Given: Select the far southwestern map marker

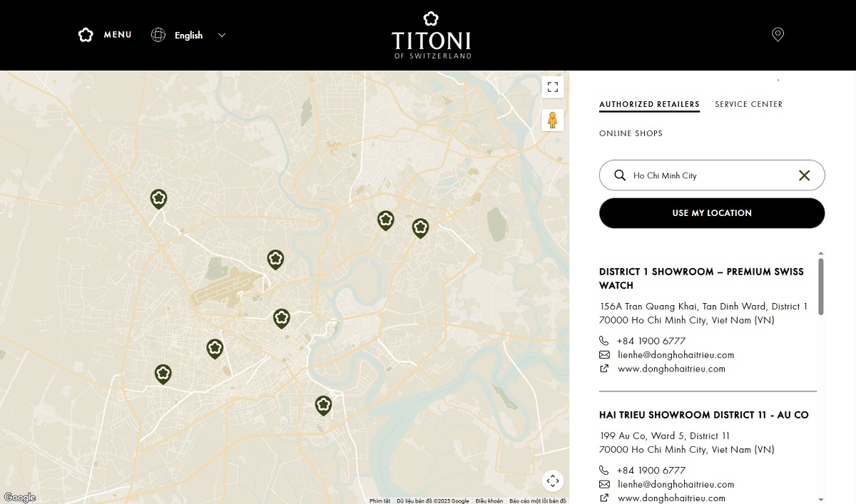Looking at the screenshot, I should pos(163,374).
